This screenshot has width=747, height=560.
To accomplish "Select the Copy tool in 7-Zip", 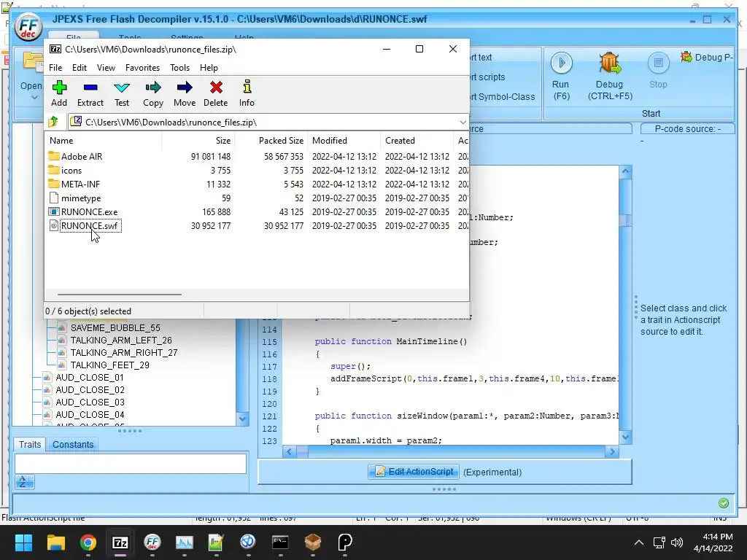I will [153, 93].
